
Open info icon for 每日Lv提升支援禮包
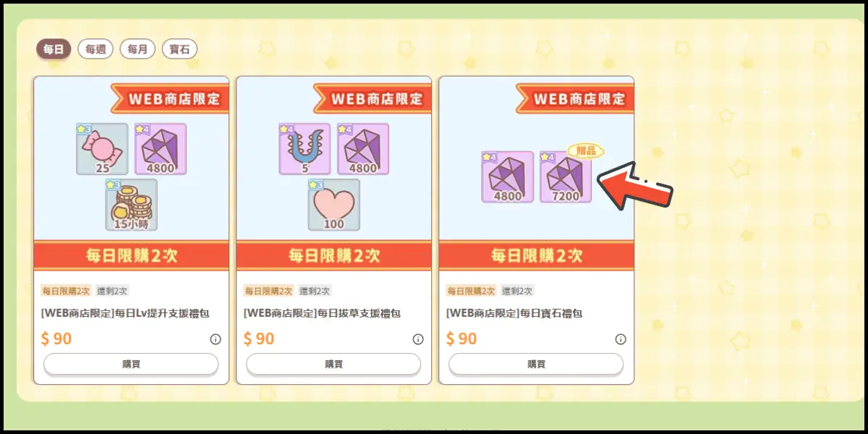[216, 339]
